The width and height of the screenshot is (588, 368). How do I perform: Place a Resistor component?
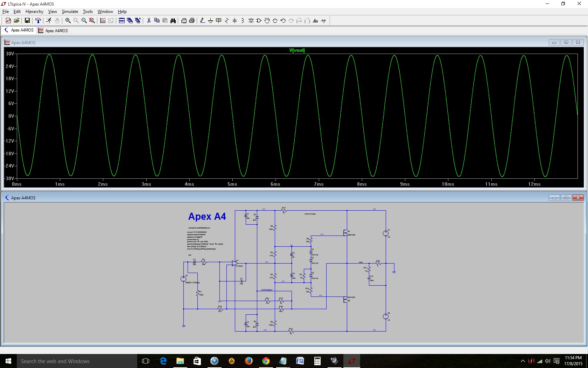click(227, 21)
